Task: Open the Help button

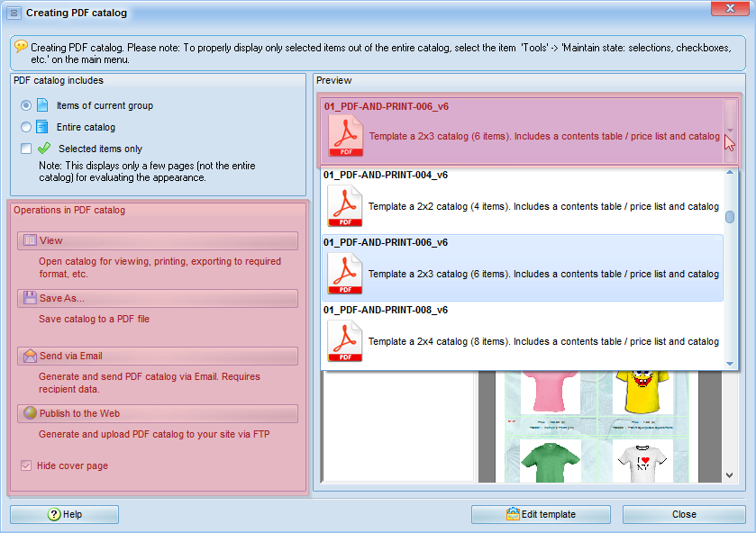Action: point(64,514)
